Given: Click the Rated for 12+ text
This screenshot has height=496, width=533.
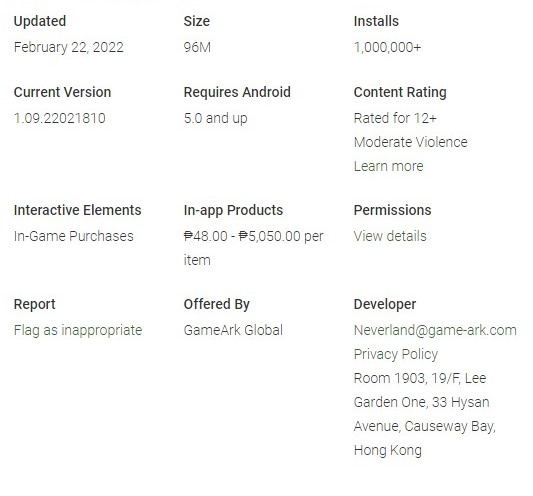Looking at the screenshot, I should coord(395,118).
